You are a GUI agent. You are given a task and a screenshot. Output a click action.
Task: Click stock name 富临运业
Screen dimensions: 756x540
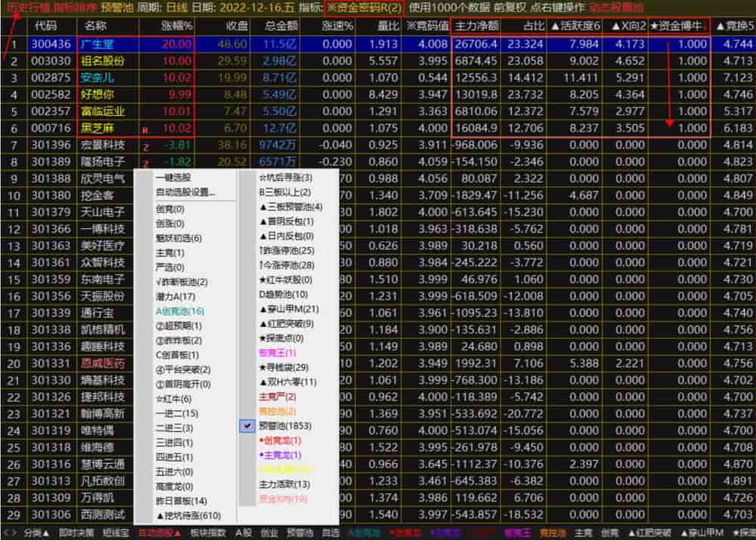click(x=103, y=112)
